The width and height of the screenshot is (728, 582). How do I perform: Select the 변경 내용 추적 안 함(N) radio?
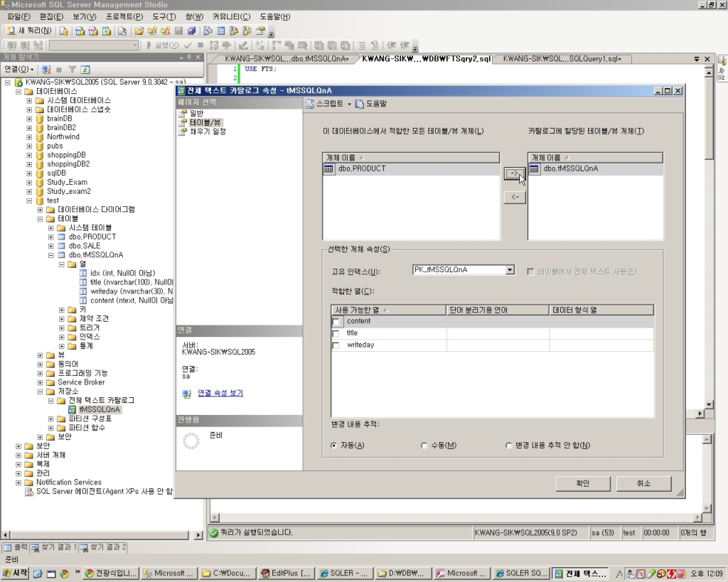coord(509,446)
